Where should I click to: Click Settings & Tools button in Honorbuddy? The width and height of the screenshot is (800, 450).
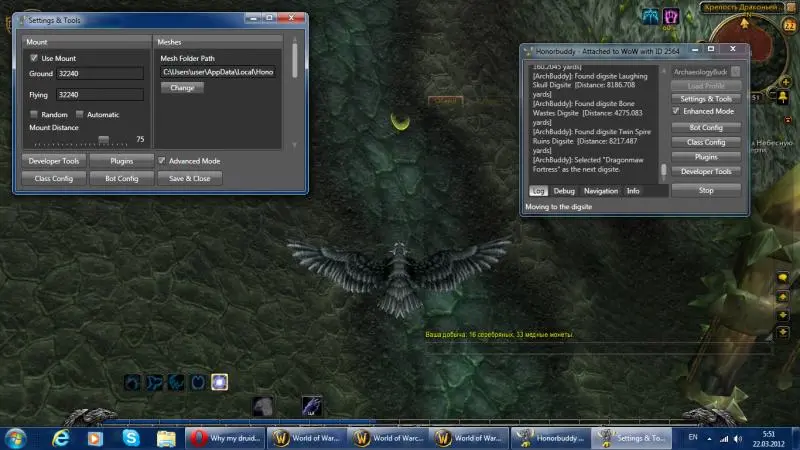pyautogui.click(x=706, y=98)
